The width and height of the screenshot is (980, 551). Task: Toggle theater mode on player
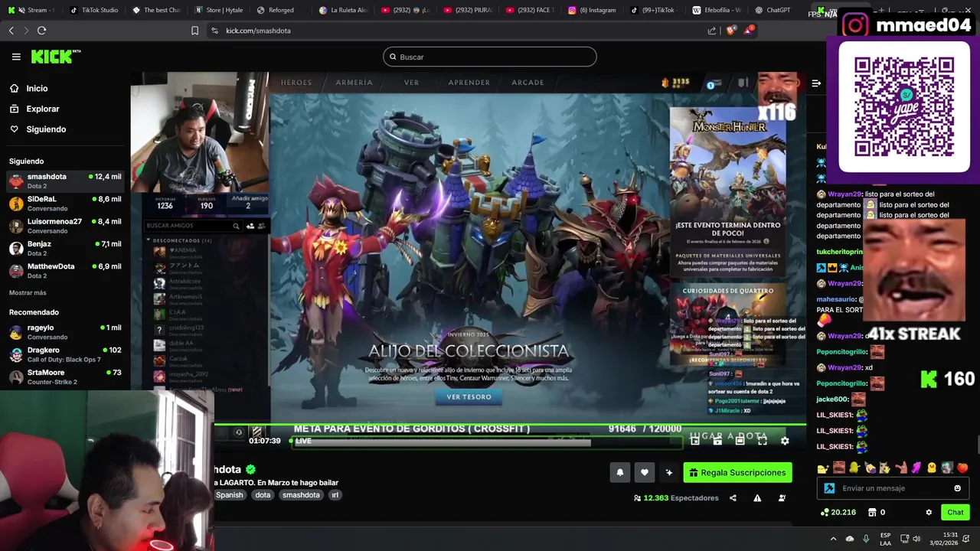[740, 441]
